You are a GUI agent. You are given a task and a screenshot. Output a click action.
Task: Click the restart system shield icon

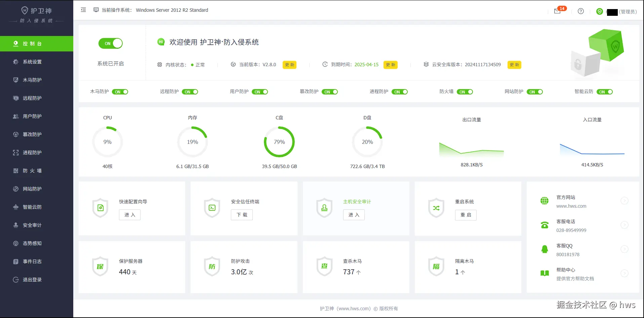pyautogui.click(x=436, y=208)
